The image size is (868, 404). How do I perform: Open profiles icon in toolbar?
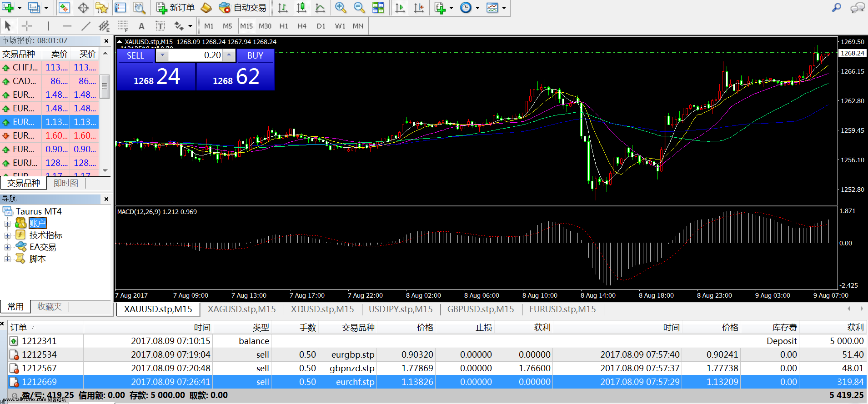point(35,7)
